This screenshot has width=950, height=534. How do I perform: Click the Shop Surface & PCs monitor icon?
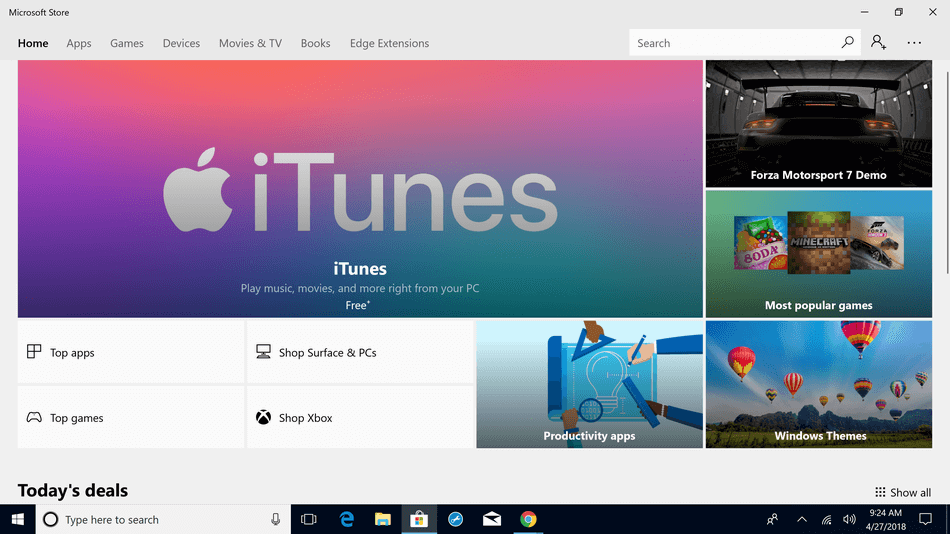[263, 352]
